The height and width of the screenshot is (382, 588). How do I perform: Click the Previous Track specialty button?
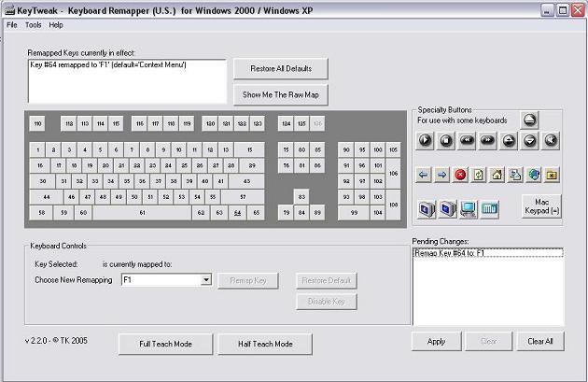[467, 140]
